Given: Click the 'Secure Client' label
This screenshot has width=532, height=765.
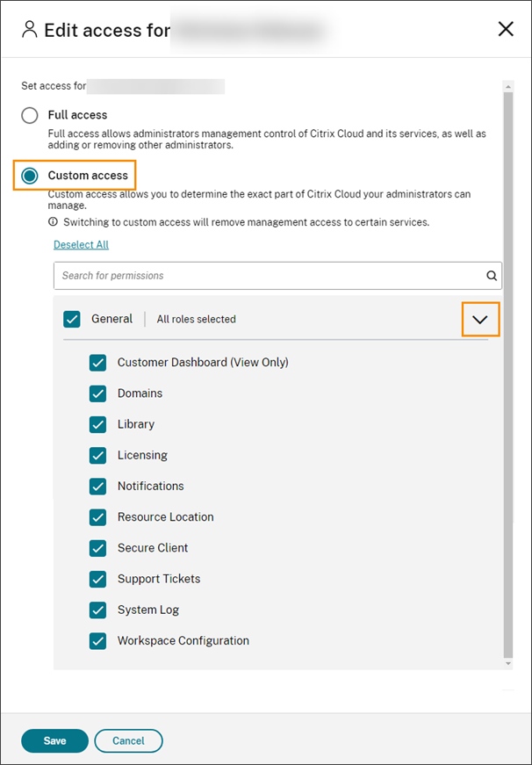Looking at the screenshot, I should point(153,548).
